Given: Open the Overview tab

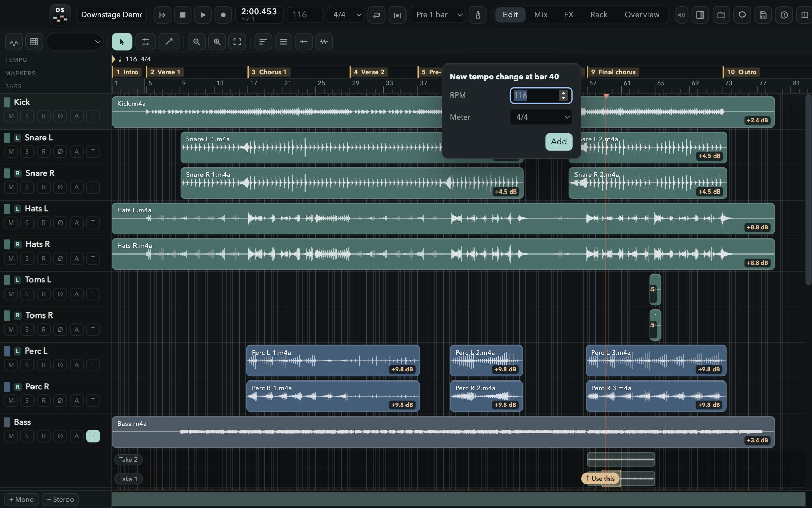Looking at the screenshot, I should point(641,15).
